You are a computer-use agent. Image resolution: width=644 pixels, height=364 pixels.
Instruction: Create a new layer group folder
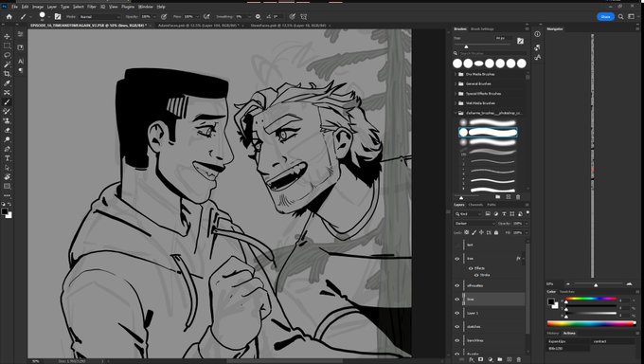[500, 359]
